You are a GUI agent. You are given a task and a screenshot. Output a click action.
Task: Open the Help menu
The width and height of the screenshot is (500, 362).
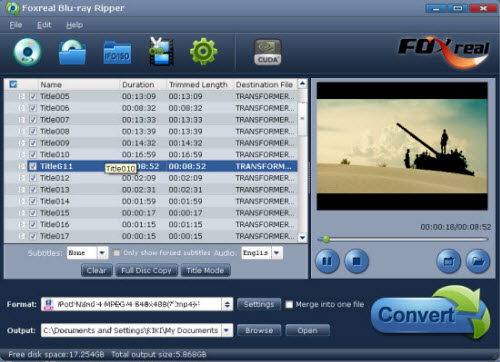coord(74,25)
